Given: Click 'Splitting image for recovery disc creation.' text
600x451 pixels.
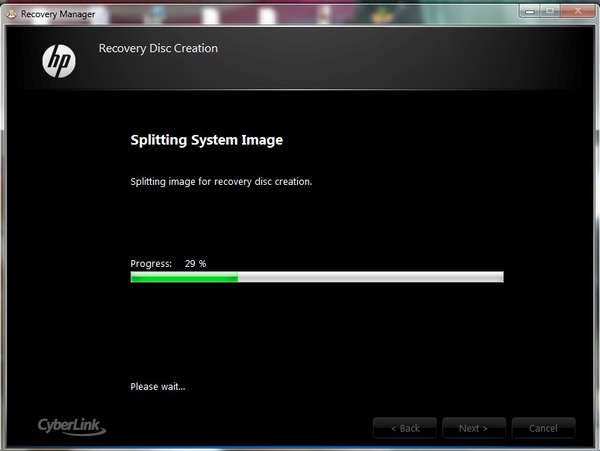Looking at the screenshot, I should click(221, 182).
